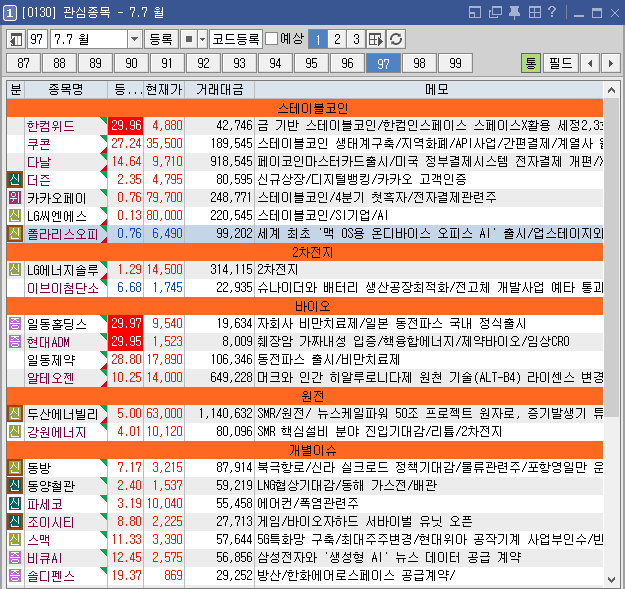Click the 신 badge beside 조이시티
The height and width of the screenshot is (589, 625).
pyautogui.click(x=15, y=522)
